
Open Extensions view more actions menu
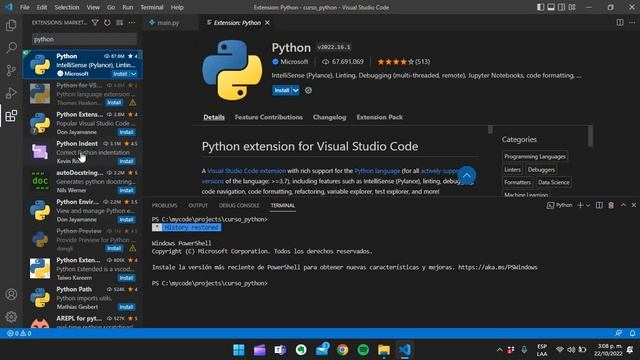[132, 23]
